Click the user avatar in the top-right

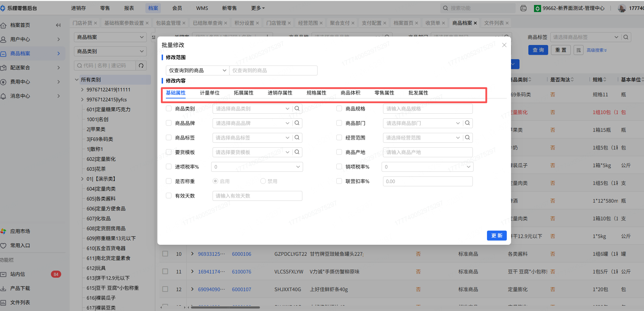622,8
